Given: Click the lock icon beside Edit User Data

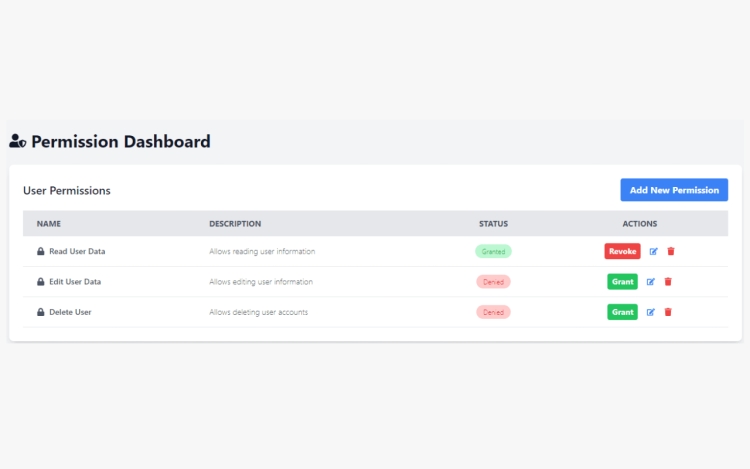Looking at the screenshot, I should click(x=41, y=282).
